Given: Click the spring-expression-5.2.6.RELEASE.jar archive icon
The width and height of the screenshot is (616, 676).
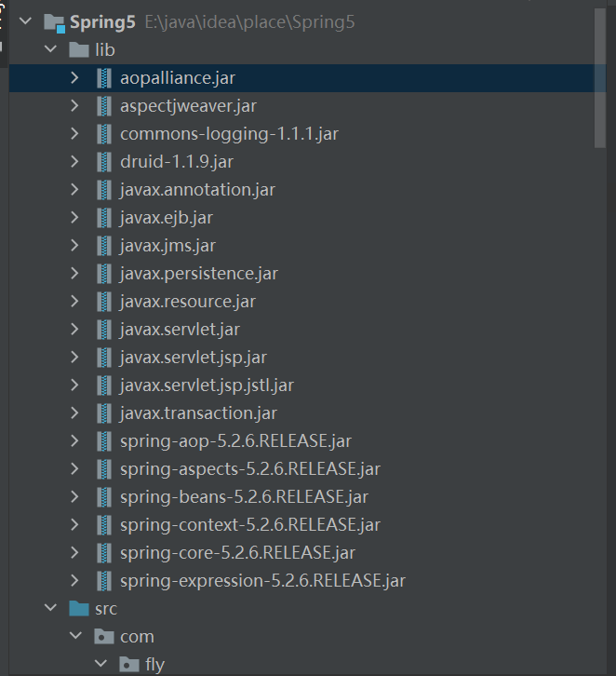Looking at the screenshot, I should pyautogui.click(x=104, y=581).
